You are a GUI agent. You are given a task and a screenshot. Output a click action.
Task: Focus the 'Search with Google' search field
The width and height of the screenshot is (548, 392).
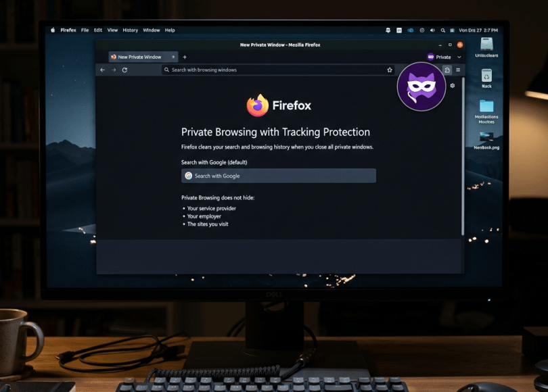coord(279,176)
